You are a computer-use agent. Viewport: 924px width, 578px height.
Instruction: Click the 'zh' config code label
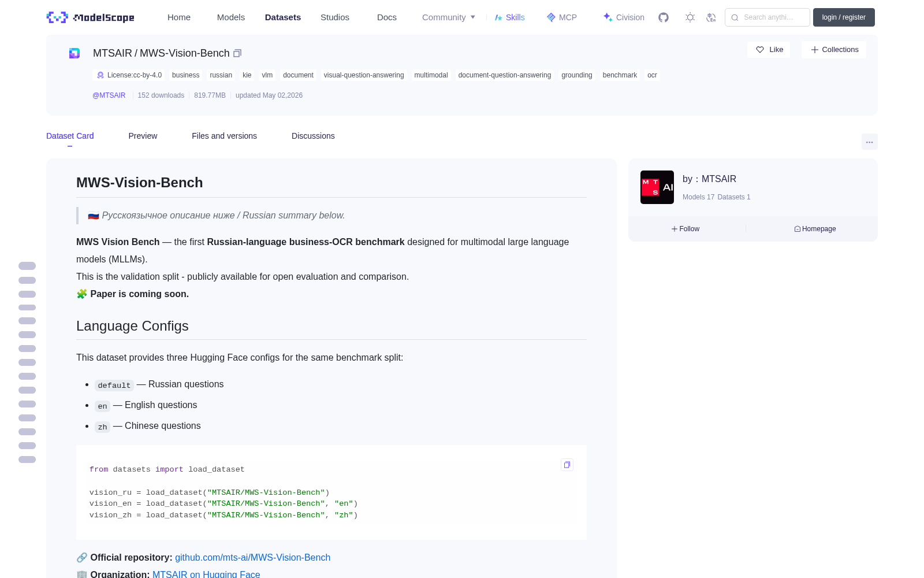pyautogui.click(x=102, y=427)
